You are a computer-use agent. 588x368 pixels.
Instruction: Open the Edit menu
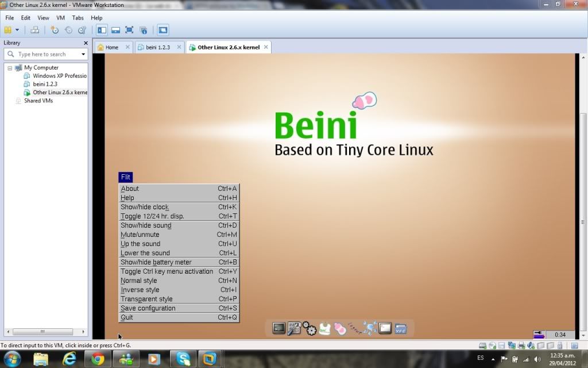coord(25,18)
